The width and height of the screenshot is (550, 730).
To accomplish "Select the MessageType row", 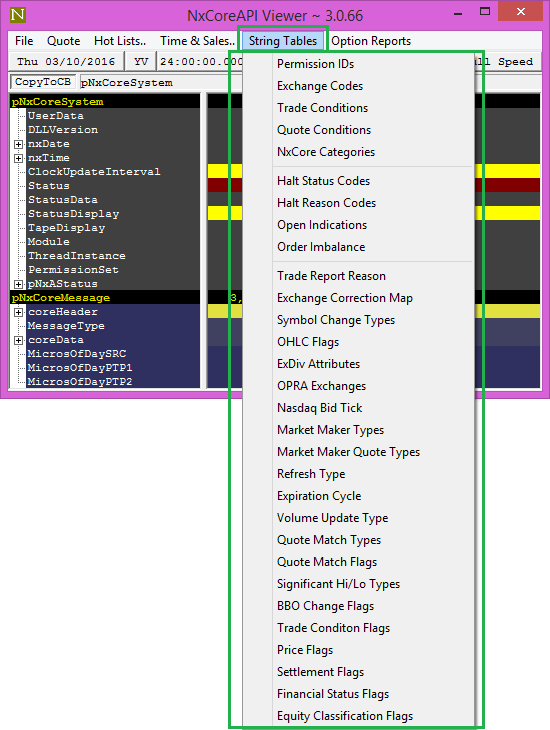I will coord(66,326).
